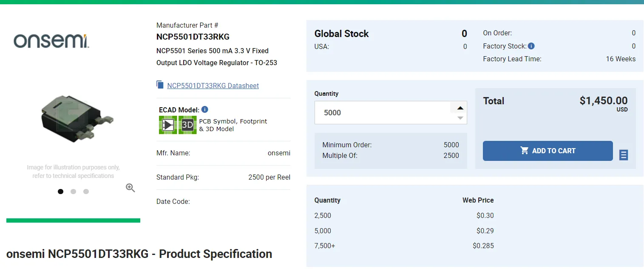The height and width of the screenshot is (269, 644).
Task: Click the ADD TO CART button
Action: [x=548, y=151]
